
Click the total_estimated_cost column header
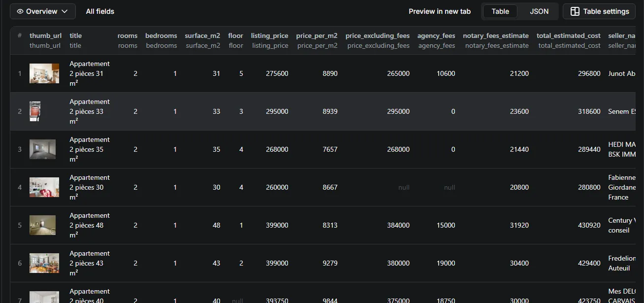(x=568, y=35)
